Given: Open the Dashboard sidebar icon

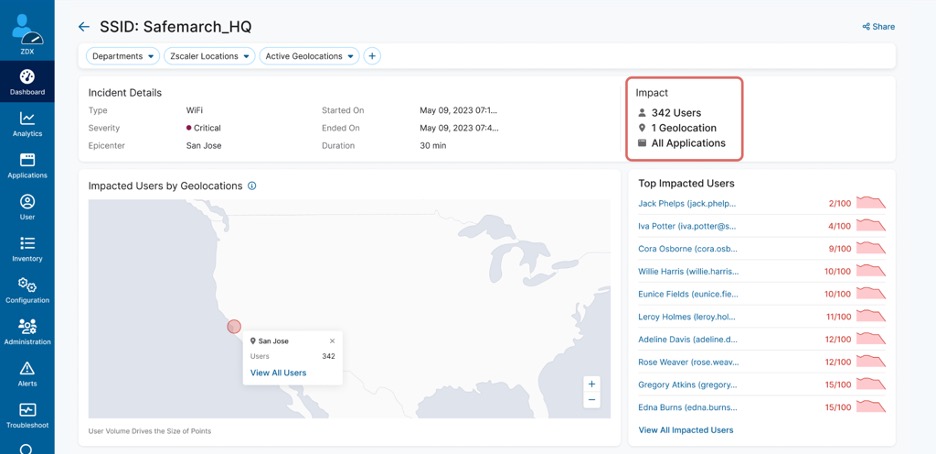Looking at the screenshot, I should (x=27, y=82).
